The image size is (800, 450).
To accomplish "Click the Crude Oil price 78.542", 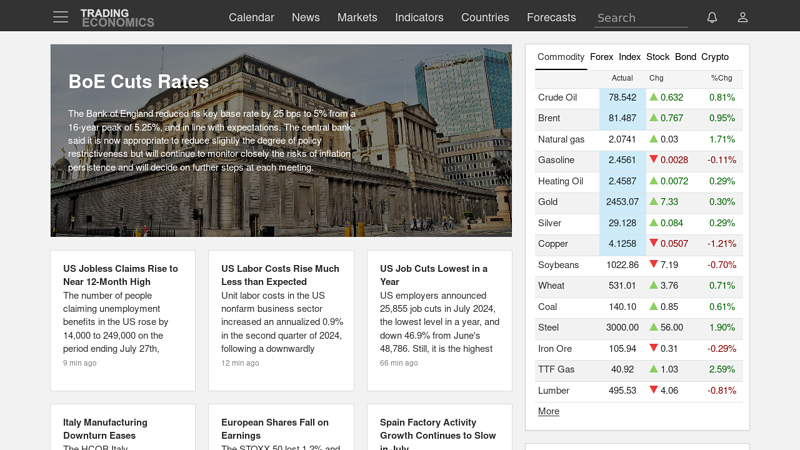I will [x=622, y=97].
